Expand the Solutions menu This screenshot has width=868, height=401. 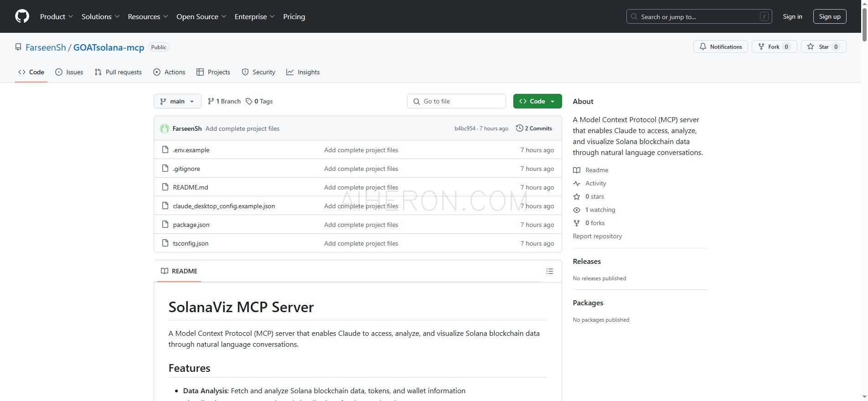(x=101, y=16)
